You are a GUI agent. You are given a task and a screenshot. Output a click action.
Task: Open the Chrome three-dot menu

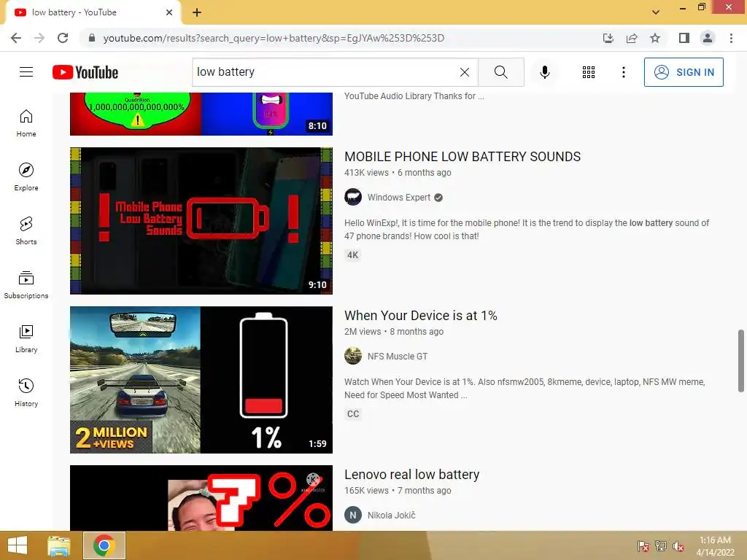pyautogui.click(x=731, y=38)
